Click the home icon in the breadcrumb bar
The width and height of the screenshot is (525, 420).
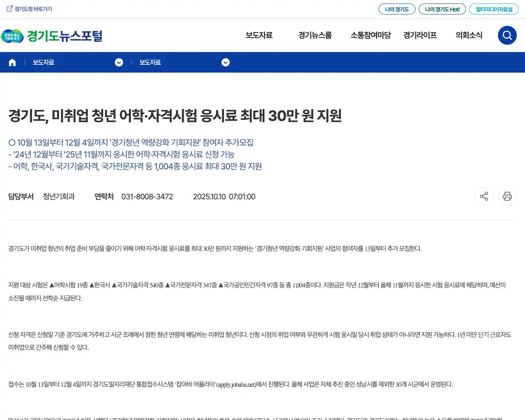click(12, 62)
